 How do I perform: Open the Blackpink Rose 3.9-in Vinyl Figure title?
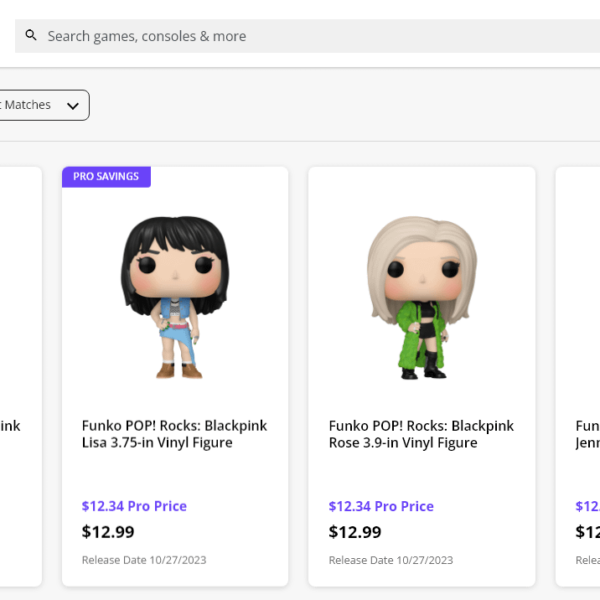420,434
